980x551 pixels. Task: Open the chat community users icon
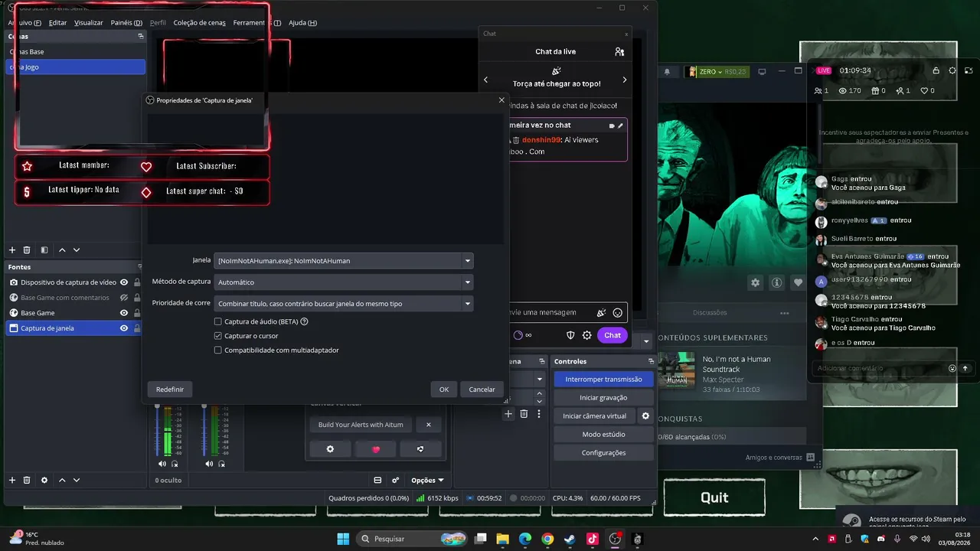pyautogui.click(x=619, y=51)
